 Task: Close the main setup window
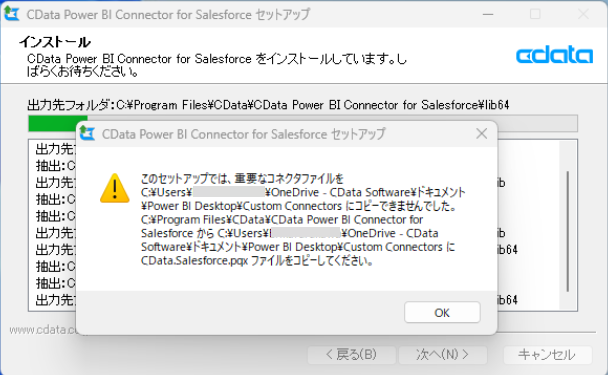click(583, 14)
